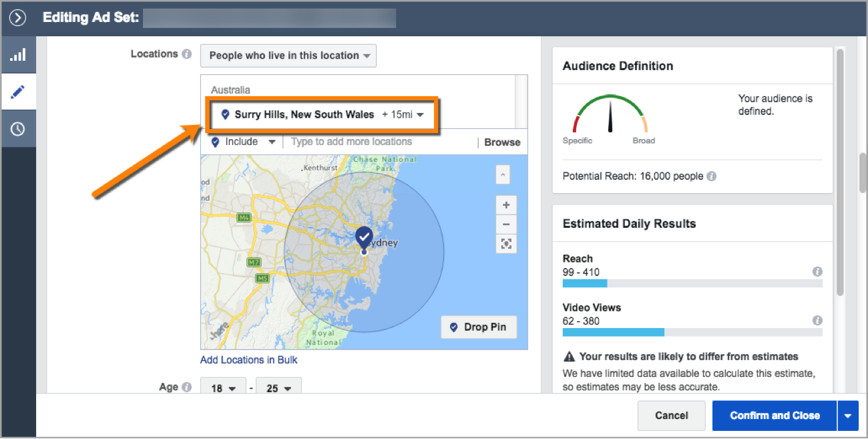Screen dimensions: 868x439
Task: Select the pencil edit icon in sidebar
Action: pyautogui.click(x=18, y=92)
